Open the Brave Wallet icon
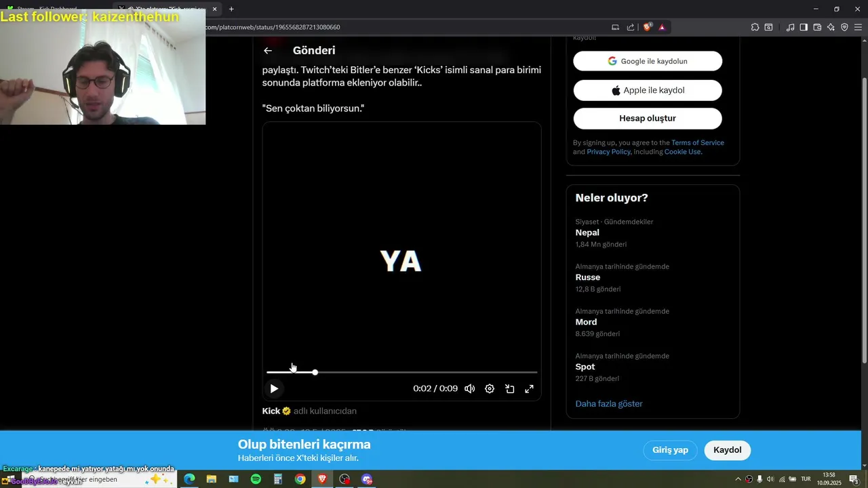Screen dimensions: 868x488 tap(817, 27)
